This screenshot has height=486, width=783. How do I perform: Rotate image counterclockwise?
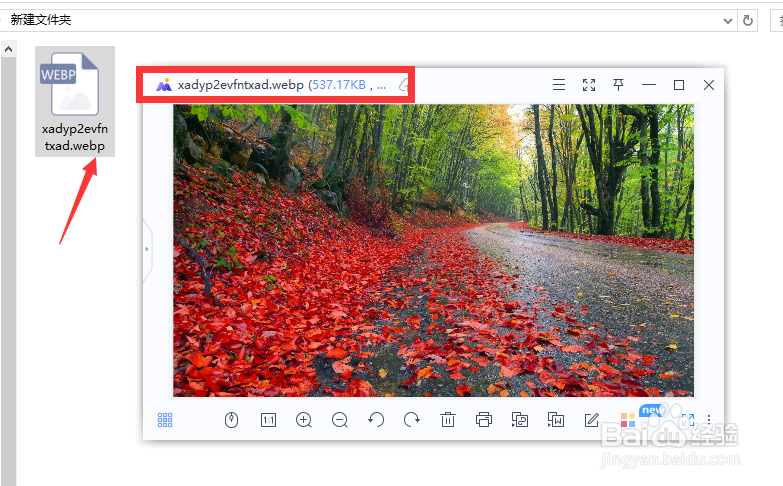[x=376, y=420]
